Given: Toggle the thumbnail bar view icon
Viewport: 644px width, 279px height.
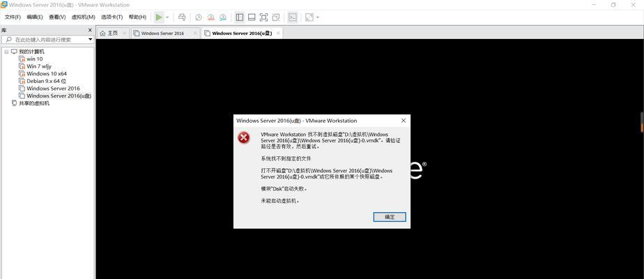Looking at the screenshot, I should (252, 17).
